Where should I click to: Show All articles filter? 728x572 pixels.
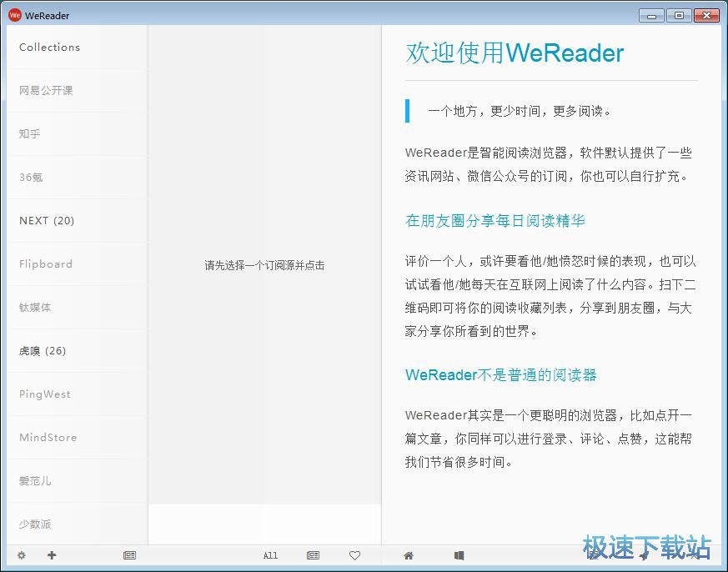coord(270,555)
